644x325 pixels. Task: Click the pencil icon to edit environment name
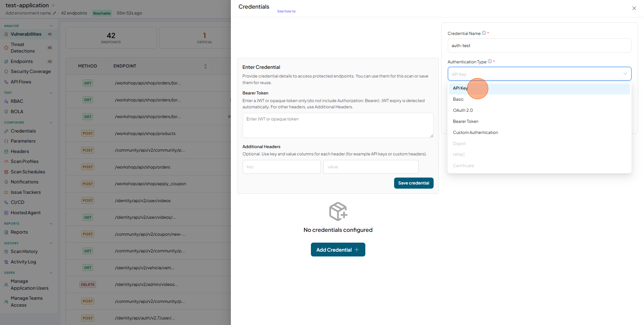(x=54, y=13)
